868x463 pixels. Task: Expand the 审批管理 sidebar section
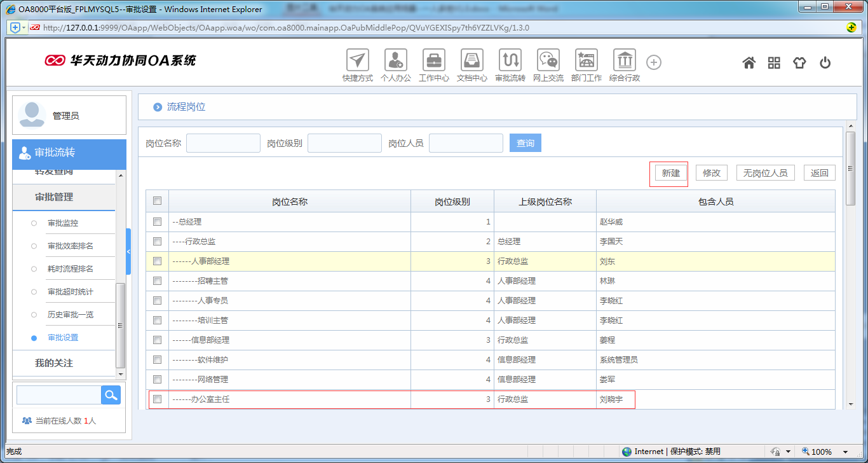[54, 197]
